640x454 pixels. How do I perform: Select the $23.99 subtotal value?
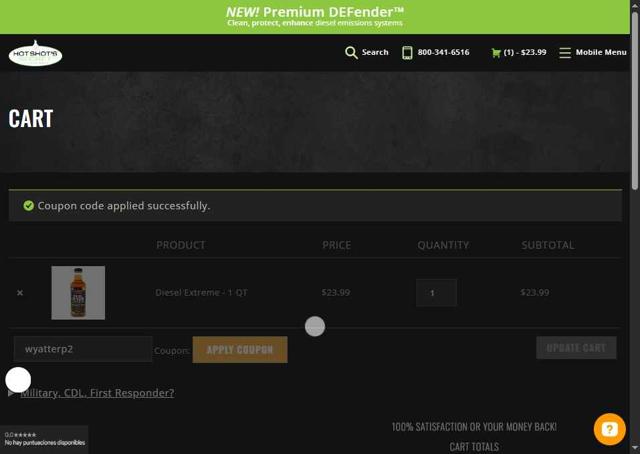(x=535, y=292)
